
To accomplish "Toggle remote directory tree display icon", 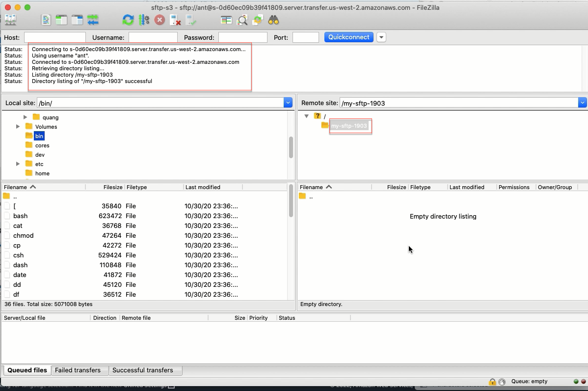I will point(77,20).
